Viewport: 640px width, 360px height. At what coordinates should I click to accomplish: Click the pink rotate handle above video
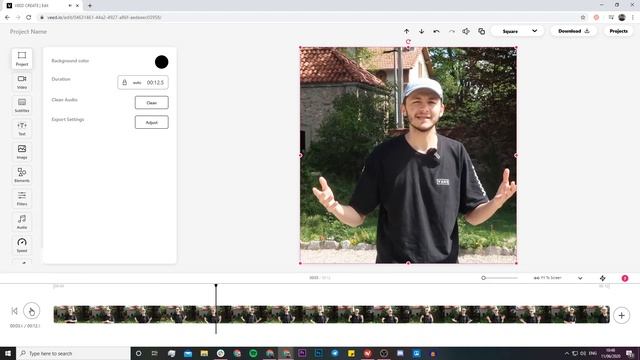408,42
